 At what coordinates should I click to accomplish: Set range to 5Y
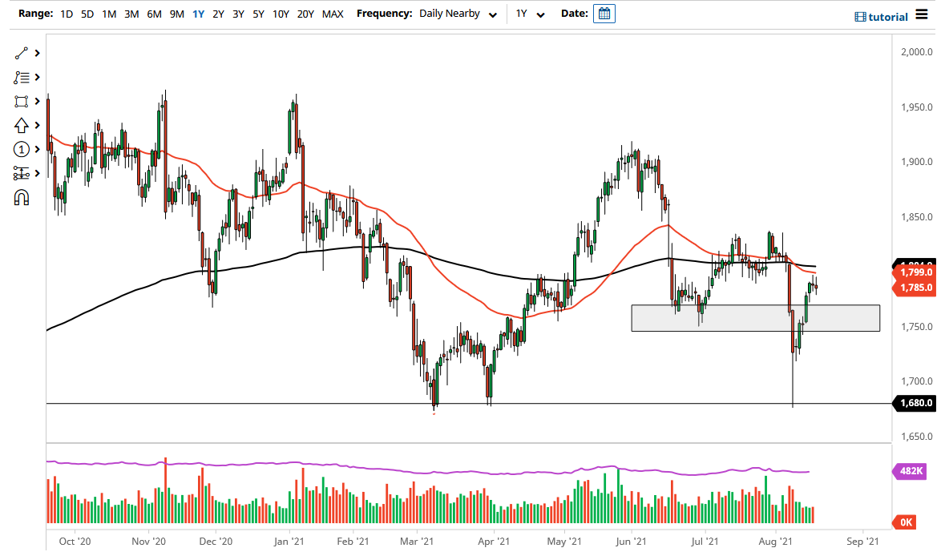[258, 14]
